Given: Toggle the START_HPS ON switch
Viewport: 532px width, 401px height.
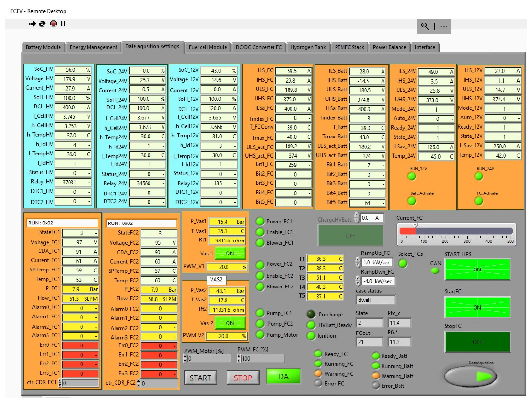Looking at the screenshot, I should pyautogui.click(x=477, y=270).
